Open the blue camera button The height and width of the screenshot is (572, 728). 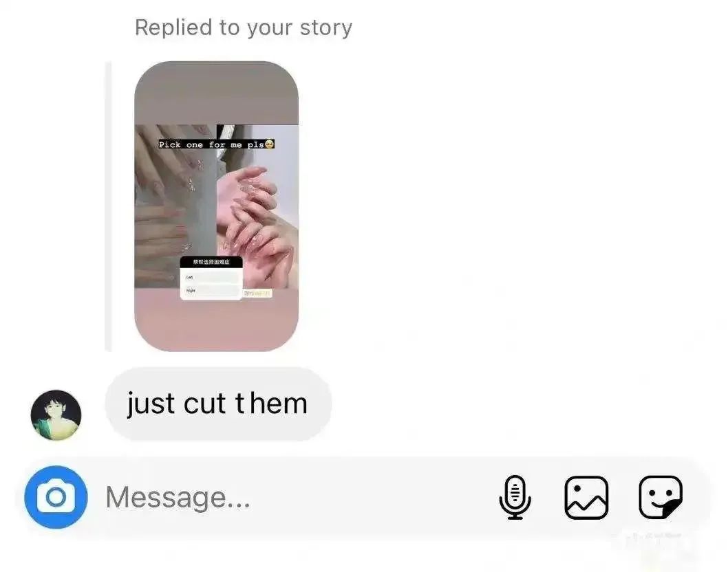[56, 497]
